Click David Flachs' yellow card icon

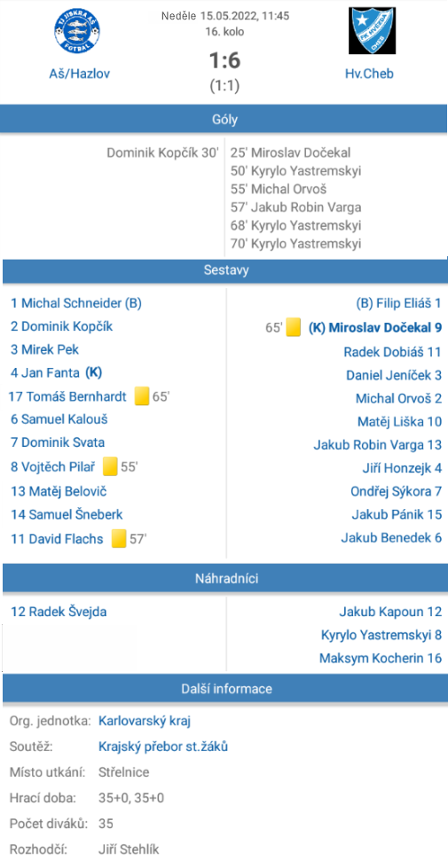click(119, 539)
